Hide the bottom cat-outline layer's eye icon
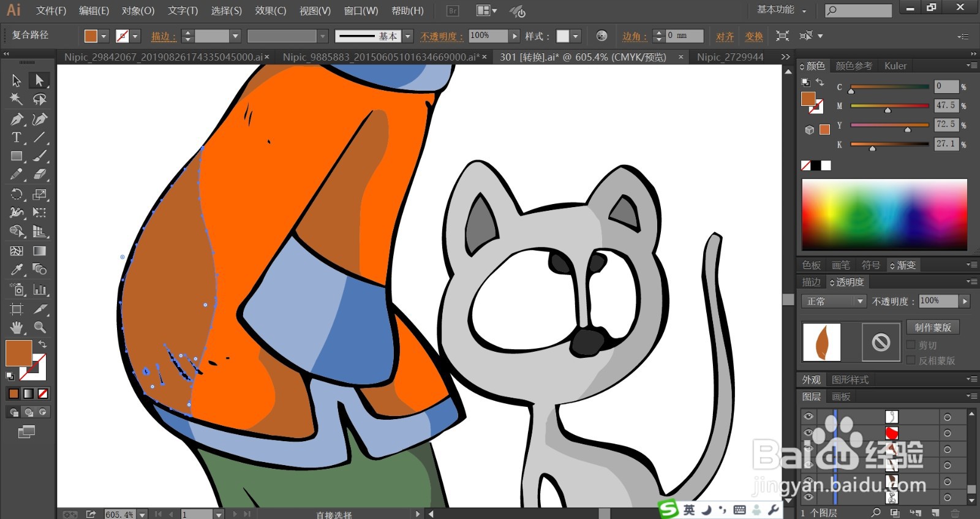 coord(809,497)
